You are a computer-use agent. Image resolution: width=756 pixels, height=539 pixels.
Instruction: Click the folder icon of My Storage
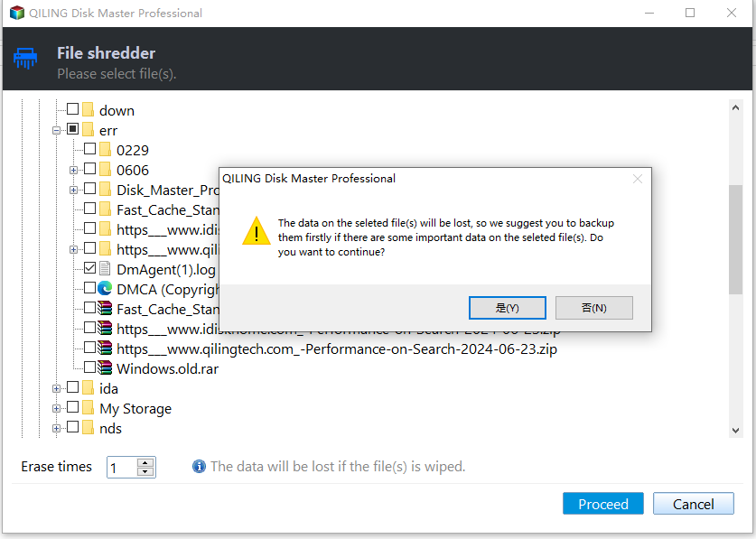(88, 408)
